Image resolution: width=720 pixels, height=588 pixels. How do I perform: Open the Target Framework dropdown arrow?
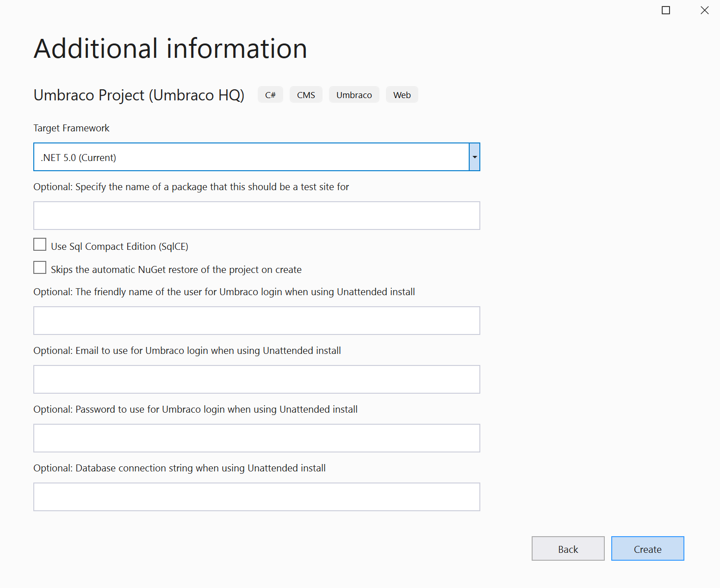pyautogui.click(x=475, y=157)
